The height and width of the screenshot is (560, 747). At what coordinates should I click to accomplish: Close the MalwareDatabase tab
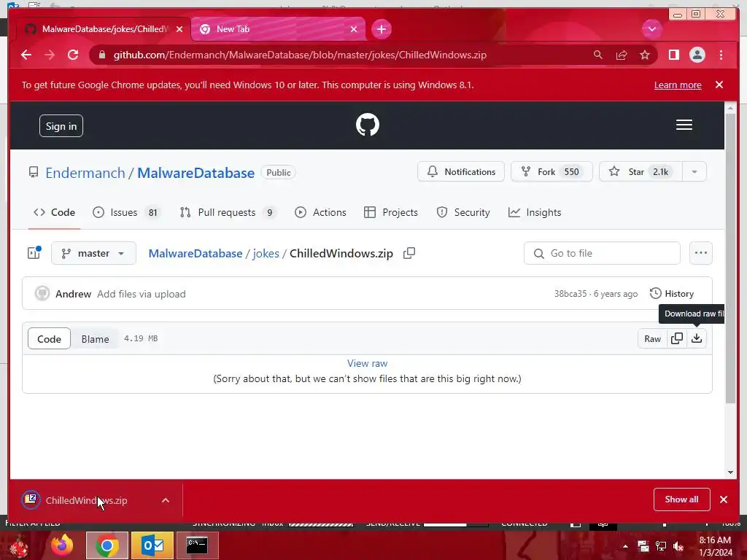point(179,29)
